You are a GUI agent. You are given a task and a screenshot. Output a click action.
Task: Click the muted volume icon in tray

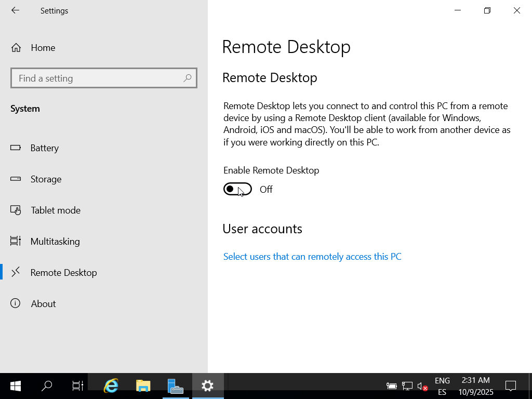click(422, 386)
